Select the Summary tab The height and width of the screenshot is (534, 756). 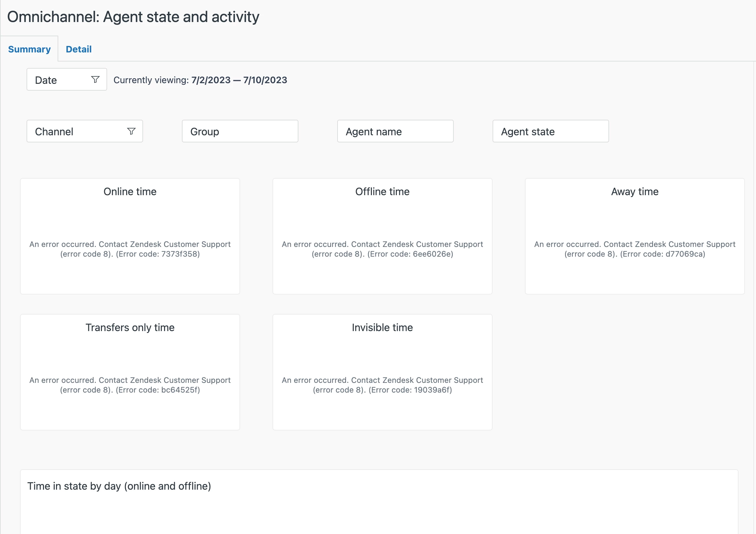[x=29, y=50]
